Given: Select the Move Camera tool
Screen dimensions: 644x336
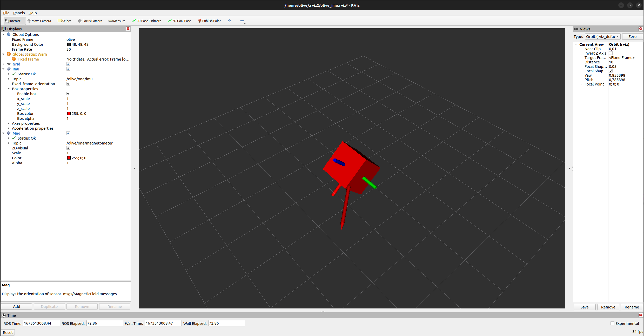Looking at the screenshot, I should [39, 21].
